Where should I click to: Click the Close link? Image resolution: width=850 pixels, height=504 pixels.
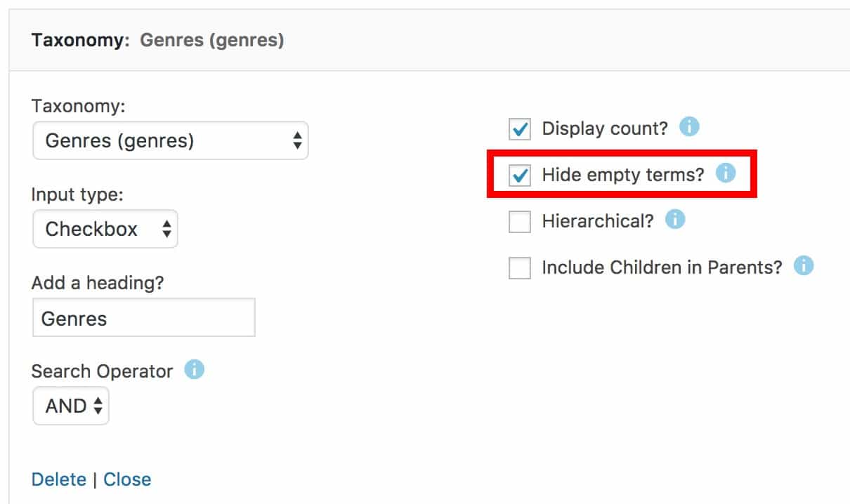[127, 479]
